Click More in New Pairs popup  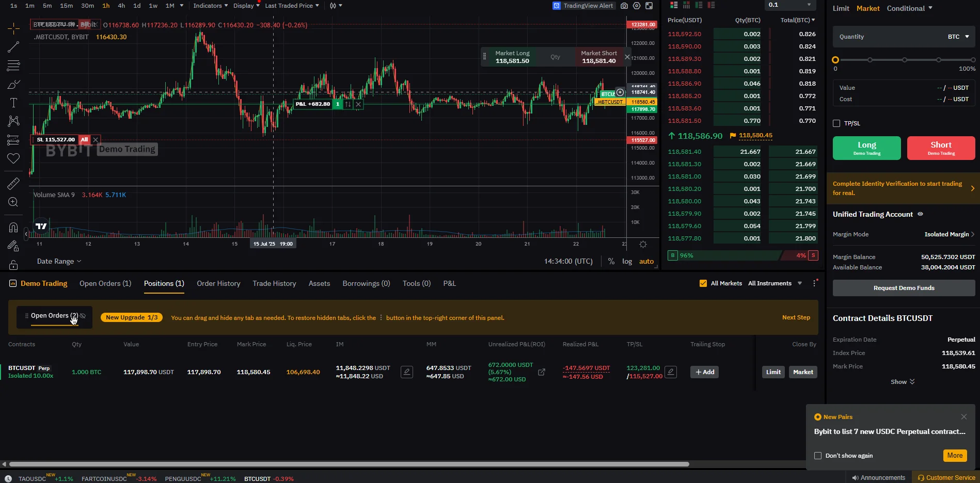955,456
